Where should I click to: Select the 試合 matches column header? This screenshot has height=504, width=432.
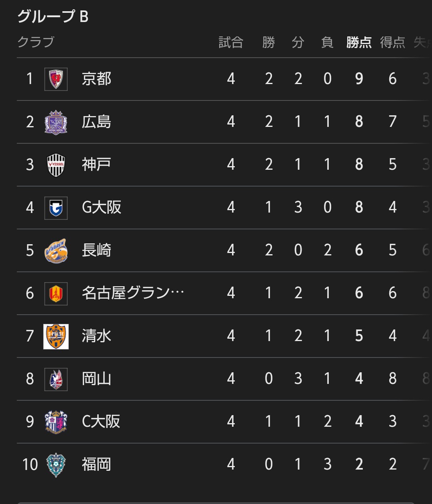pyautogui.click(x=231, y=42)
